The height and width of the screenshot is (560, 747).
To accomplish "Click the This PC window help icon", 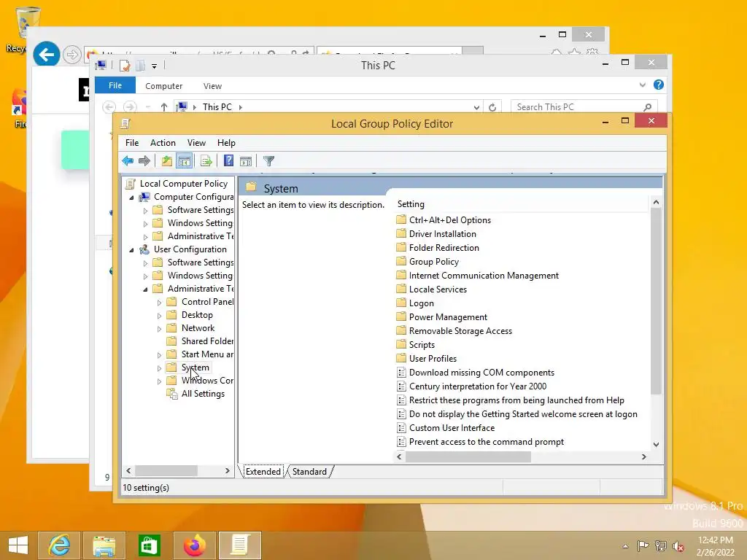I will 659,85.
